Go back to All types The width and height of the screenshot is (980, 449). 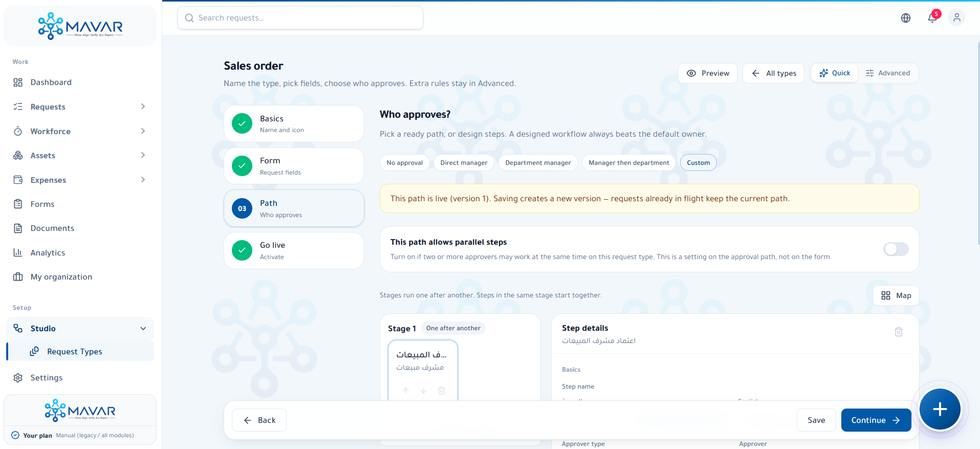(x=773, y=73)
